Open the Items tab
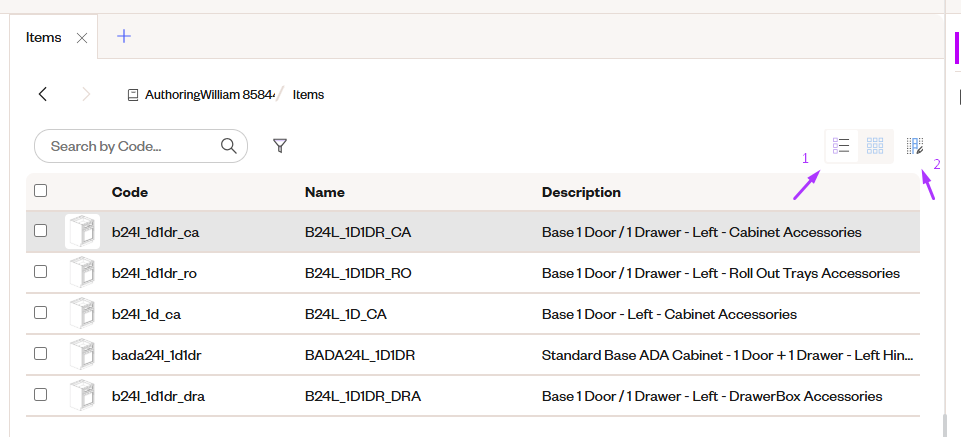 tap(44, 38)
